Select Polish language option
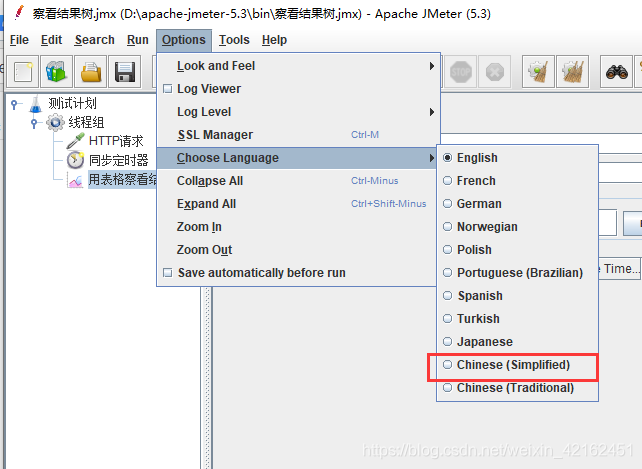Viewport: 642px width, 469px height. click(517, 249)
